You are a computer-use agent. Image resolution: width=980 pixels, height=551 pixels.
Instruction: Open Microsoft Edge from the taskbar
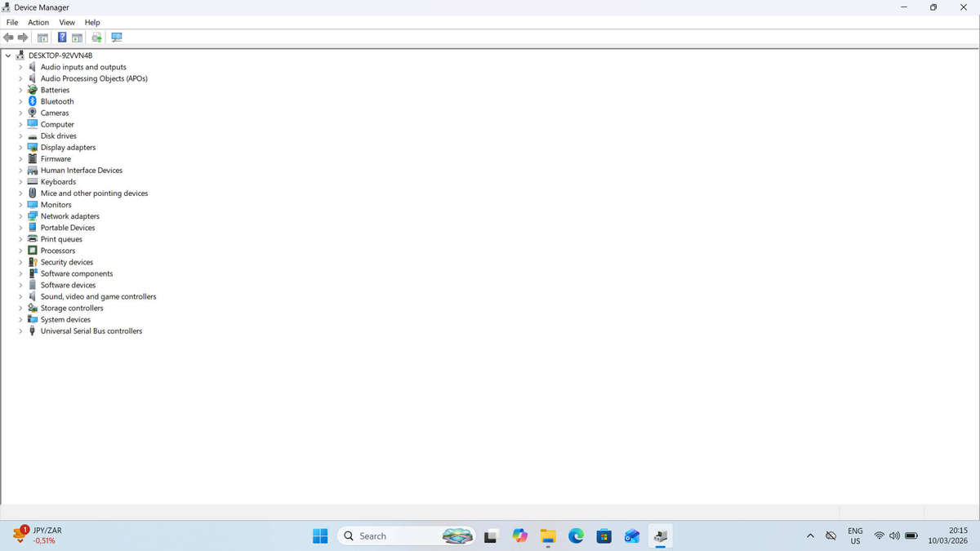coord(576,535)
